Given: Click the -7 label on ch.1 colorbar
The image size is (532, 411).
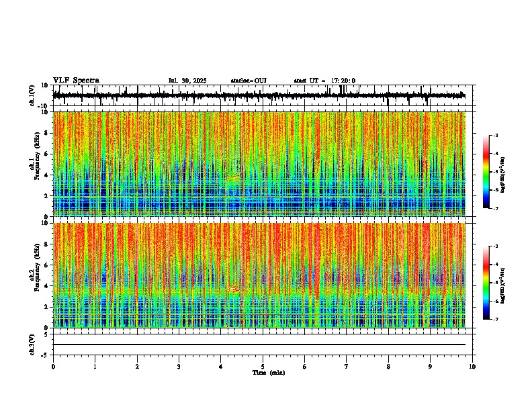Looking at the screenshot, I should (496, 208).
